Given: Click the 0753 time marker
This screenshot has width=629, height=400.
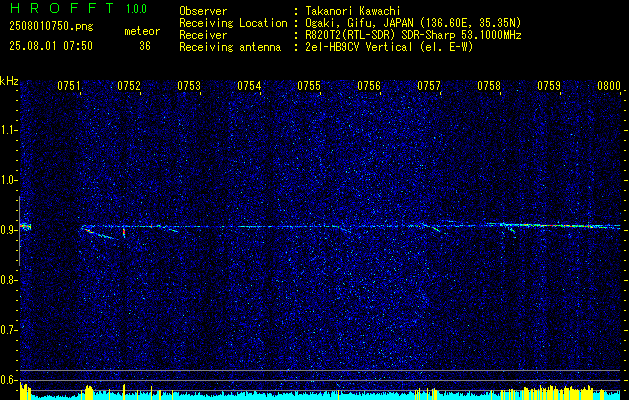Looking at the screenshot, I should coord(189,86).
